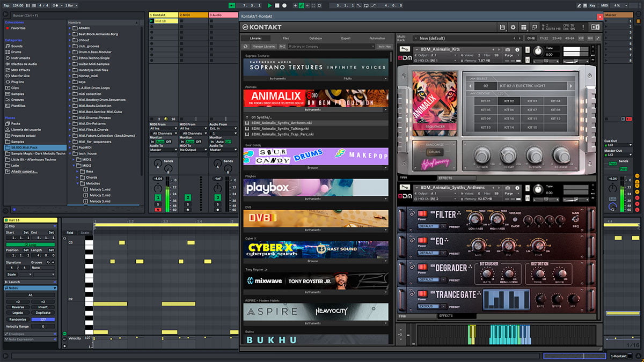Launch the Inst 18 clip
The image size is (644, 362).
point(152,21)
